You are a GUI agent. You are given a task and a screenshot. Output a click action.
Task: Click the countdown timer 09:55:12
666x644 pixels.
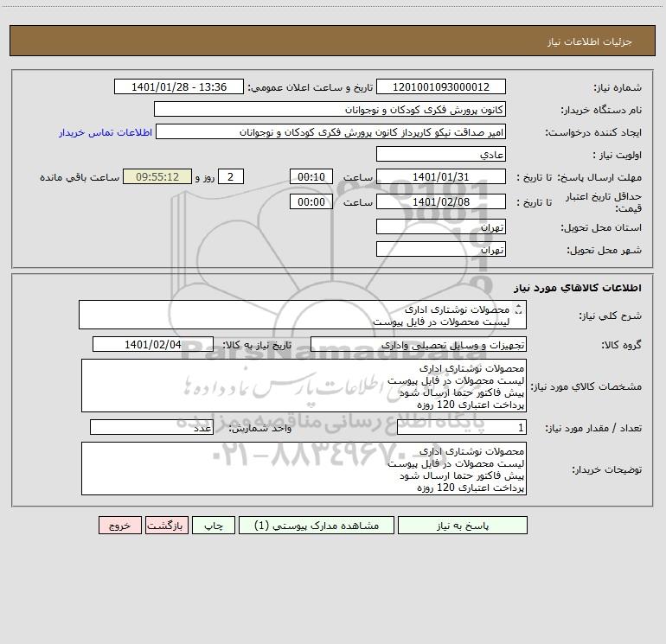[x=157, y=176]
